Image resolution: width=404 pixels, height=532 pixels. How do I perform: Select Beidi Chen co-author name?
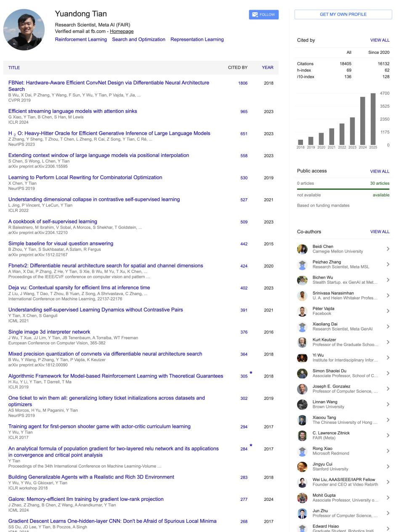coord(323,247)
